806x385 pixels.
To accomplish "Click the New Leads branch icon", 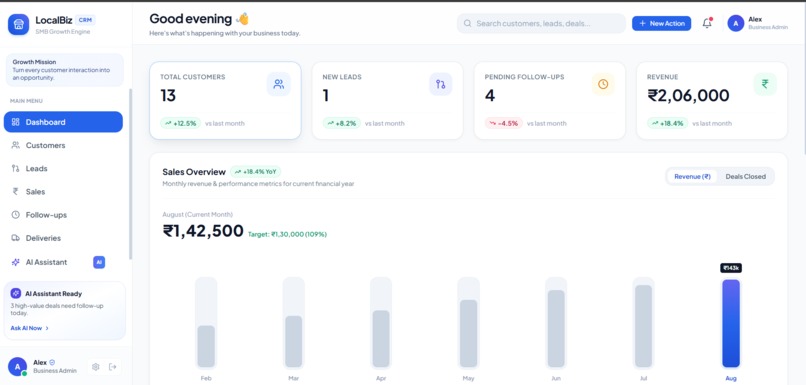I will click(441, 84).
